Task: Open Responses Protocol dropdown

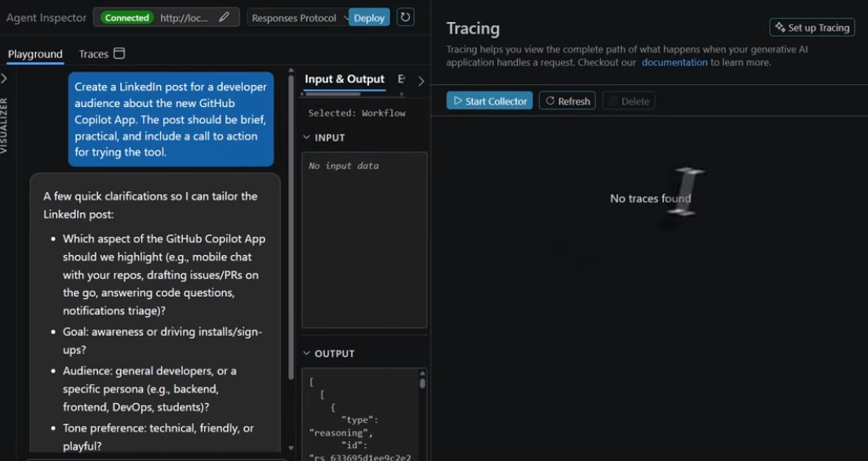Action: [300, 18]
